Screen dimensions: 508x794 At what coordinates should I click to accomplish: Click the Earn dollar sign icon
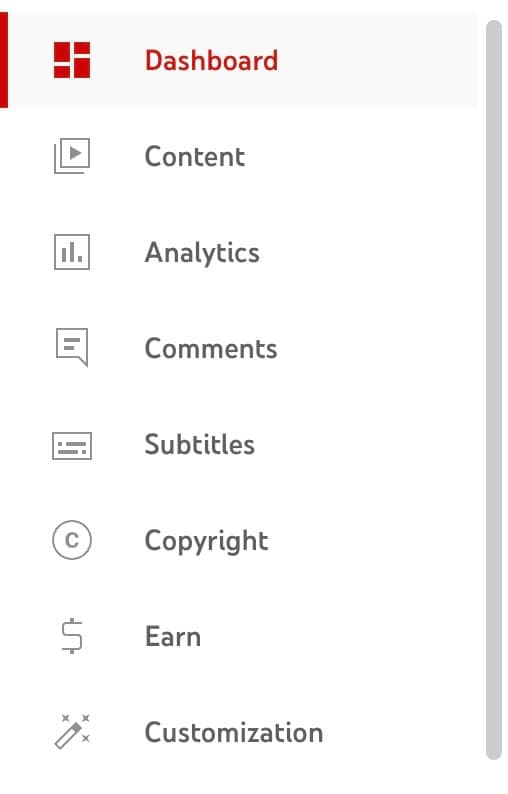coord(72,636)
